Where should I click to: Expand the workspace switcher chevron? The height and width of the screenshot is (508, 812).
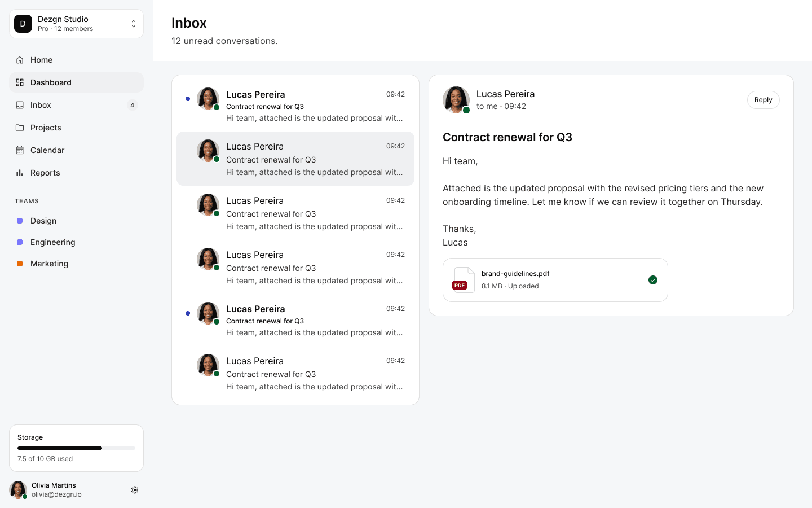tap(134, 24)
